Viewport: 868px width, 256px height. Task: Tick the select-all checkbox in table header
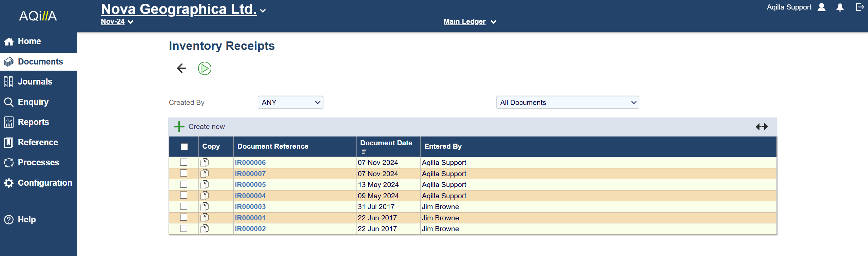tap(184, 147)
